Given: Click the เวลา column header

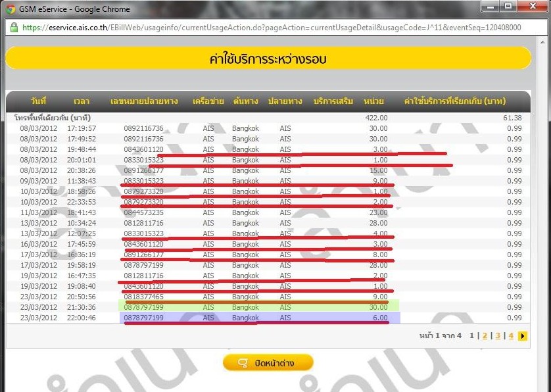Looking at the screenshot, I should click(82, 101).
